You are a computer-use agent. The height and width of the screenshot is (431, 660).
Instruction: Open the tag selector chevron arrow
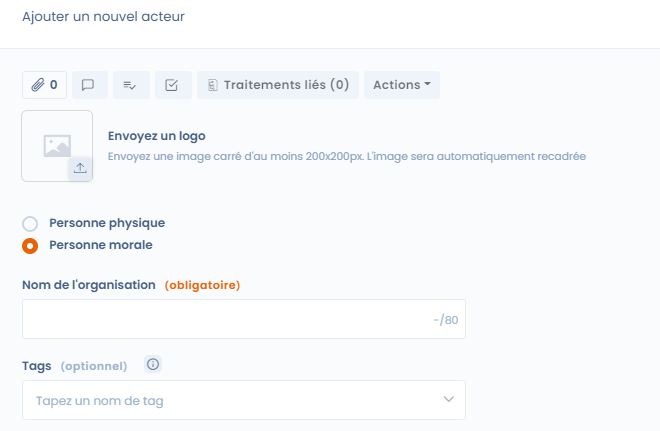click(448, 400)
